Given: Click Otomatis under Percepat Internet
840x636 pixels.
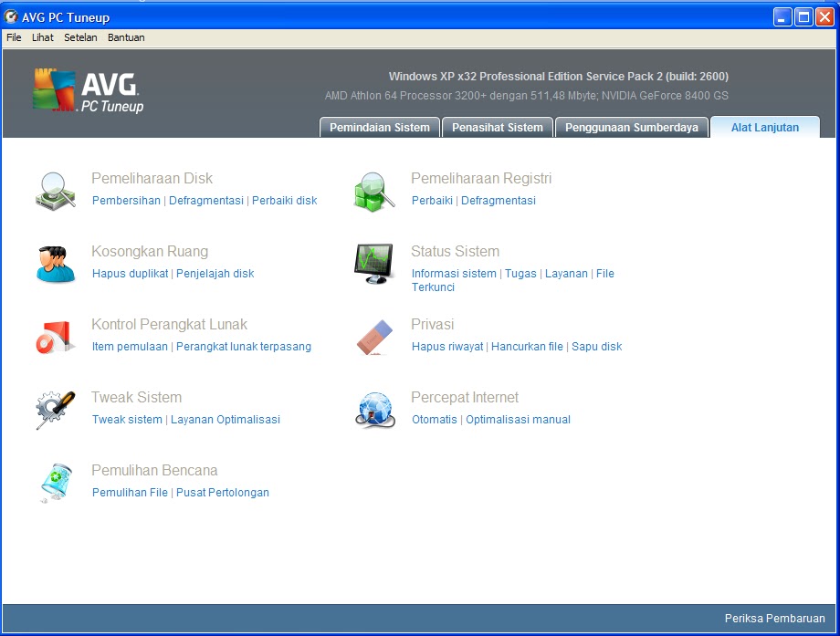Looking at the screenshot, I should click(x=435, y=419).
